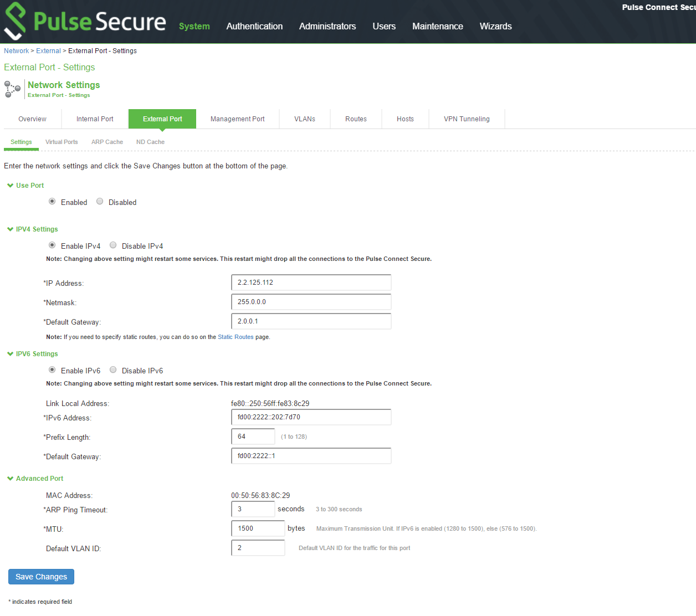Open the System menu
696x616 pixels.
coord(195,26)
